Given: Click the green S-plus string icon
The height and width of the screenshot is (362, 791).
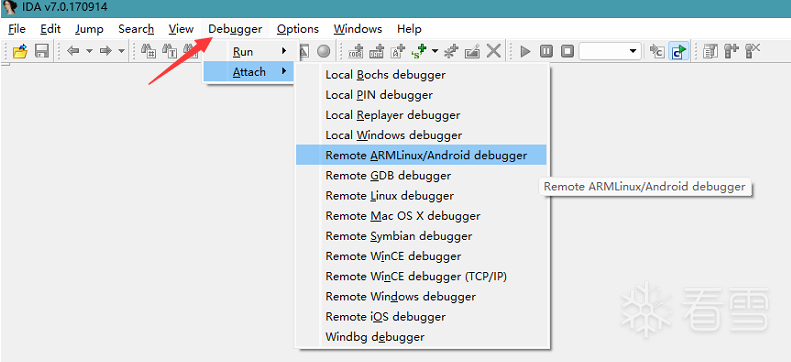Looking at the screenshot, I should tap(419, 51).
